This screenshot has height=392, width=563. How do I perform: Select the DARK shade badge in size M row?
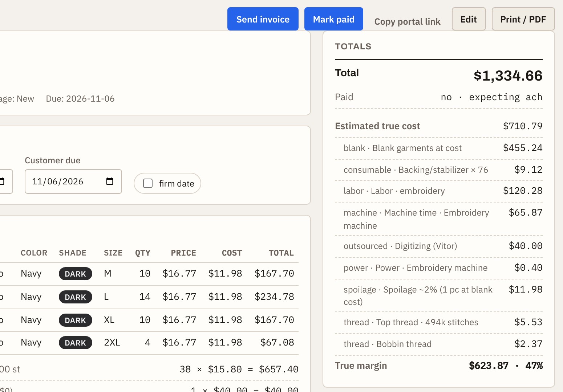tap(76, 274)
